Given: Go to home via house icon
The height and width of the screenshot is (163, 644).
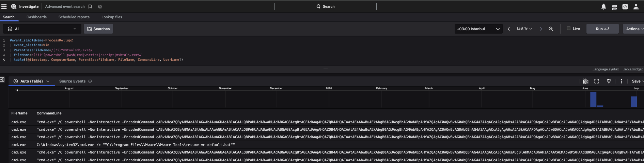Looking at the screenshot, I should point(100,6).
